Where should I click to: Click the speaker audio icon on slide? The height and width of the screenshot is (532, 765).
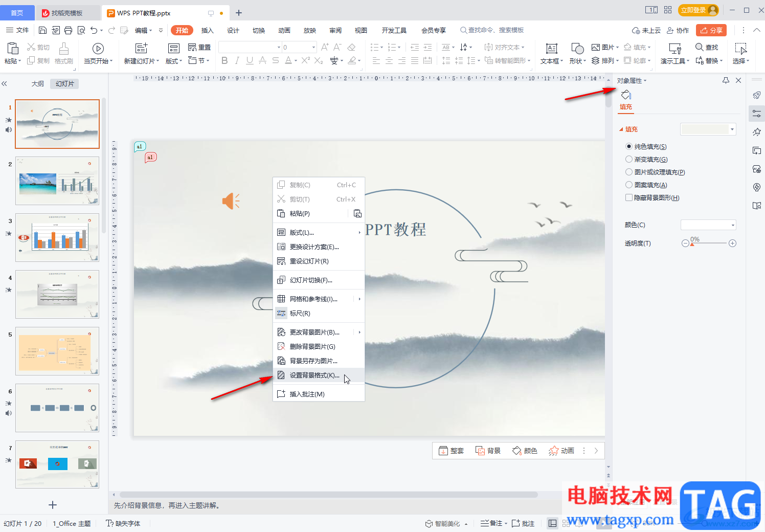click(x=231, y=201)
